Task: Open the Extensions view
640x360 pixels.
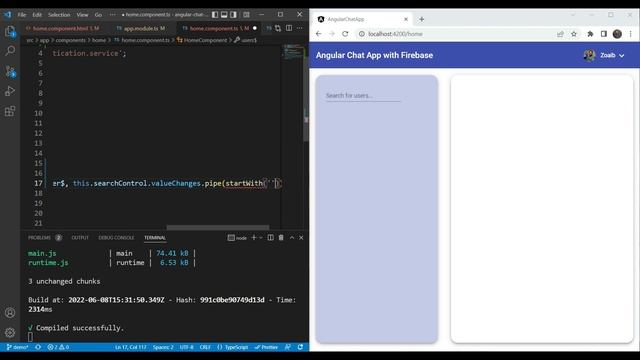Action: pyautogui.click(x=10, y=111)
